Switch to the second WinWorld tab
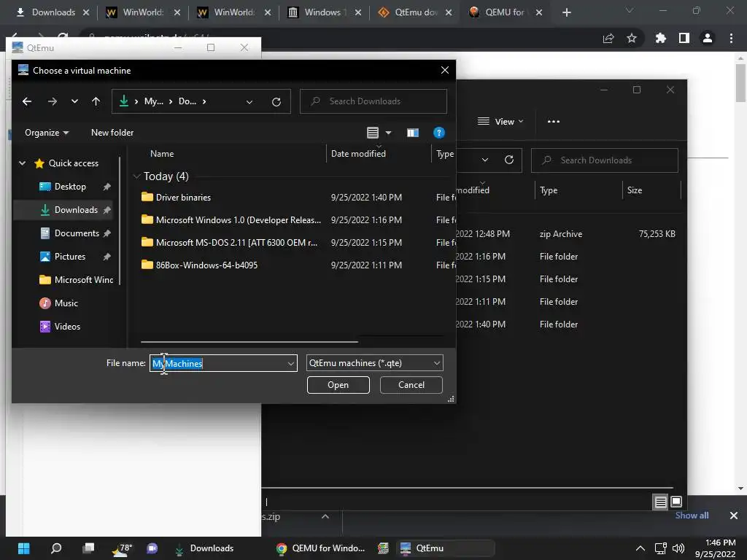Viewport: 747px width, 560px height. (x=234, y=12)
